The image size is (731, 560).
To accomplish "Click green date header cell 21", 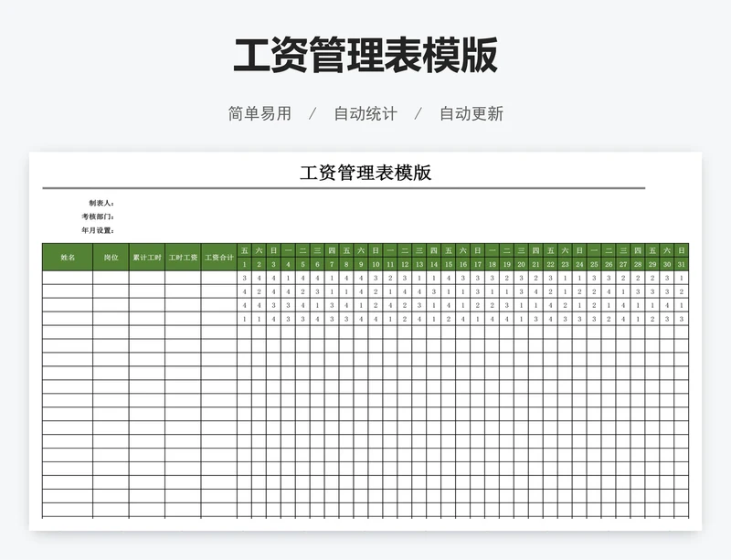I will (x=535, y=264).
